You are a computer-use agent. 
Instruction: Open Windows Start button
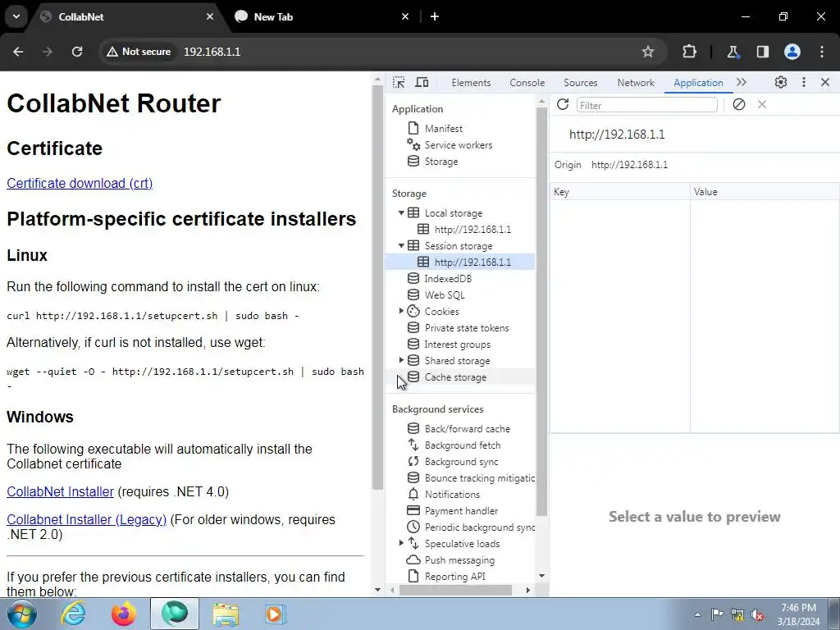21,614
